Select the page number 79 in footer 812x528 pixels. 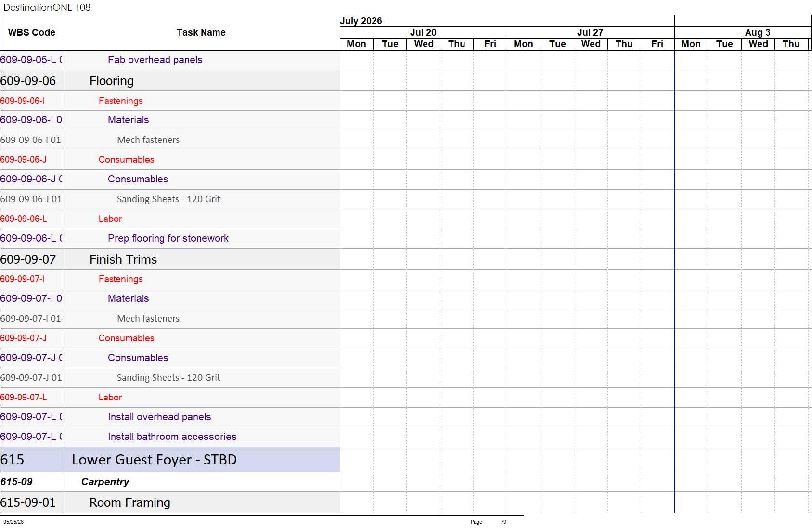tap(503, 522)
